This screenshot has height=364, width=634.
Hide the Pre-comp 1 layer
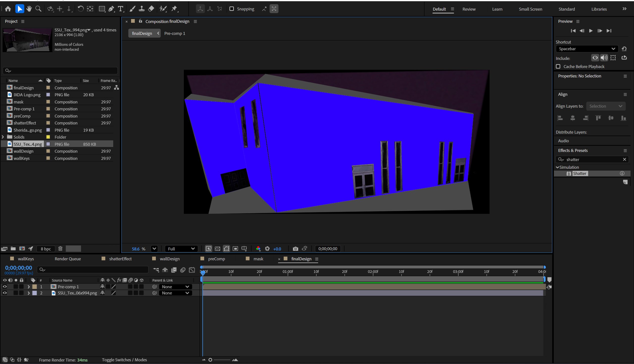click(x=5, y=287)
